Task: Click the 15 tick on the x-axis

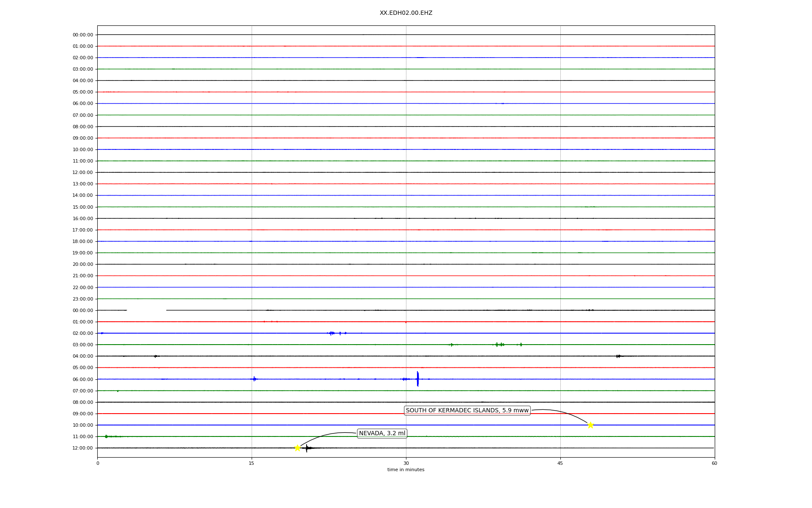Action: pyautogui.click(x=252, y=463)
